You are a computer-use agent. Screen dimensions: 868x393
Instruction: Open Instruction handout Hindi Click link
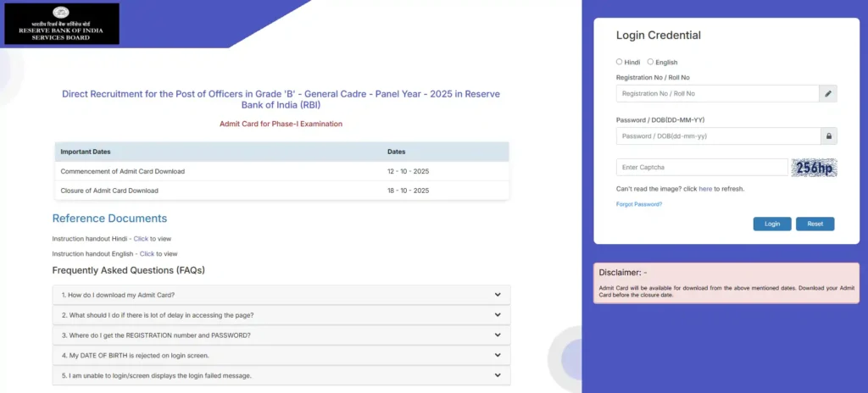click(141, 239)
